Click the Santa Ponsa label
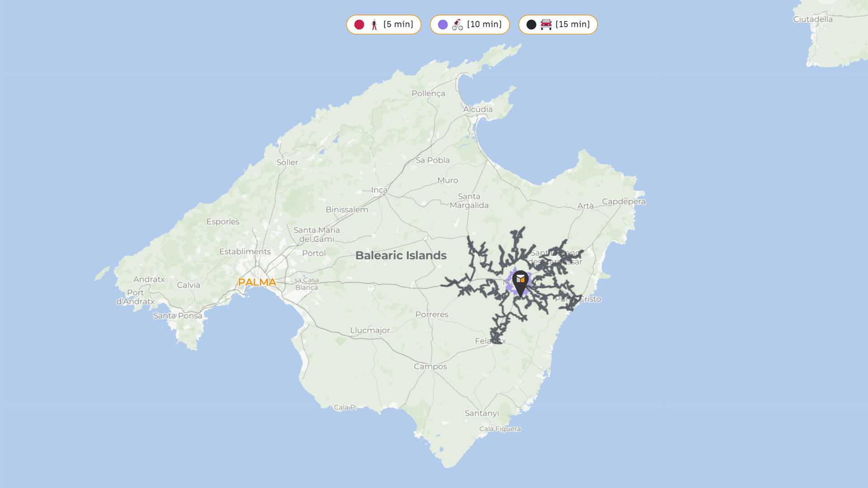The height and width of the screenshot is (488, 868). (178, 316)
